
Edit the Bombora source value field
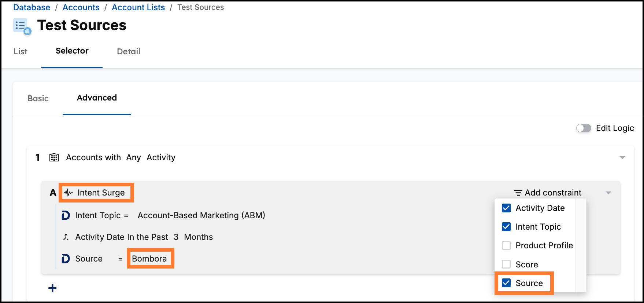[x=149, y=259]
